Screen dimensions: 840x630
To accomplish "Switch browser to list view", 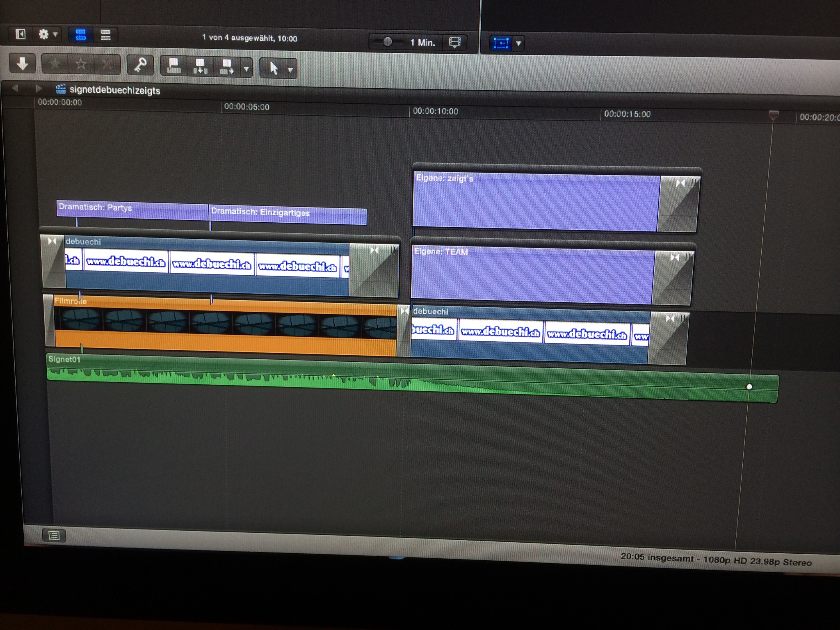I will (x=105, y=35).
